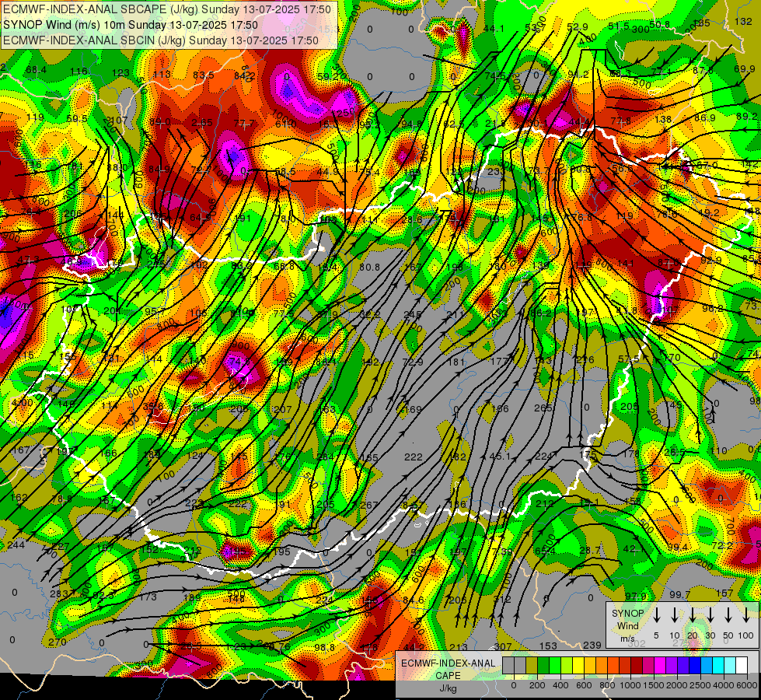Click the map value 44.1

[x=494, y=29]
